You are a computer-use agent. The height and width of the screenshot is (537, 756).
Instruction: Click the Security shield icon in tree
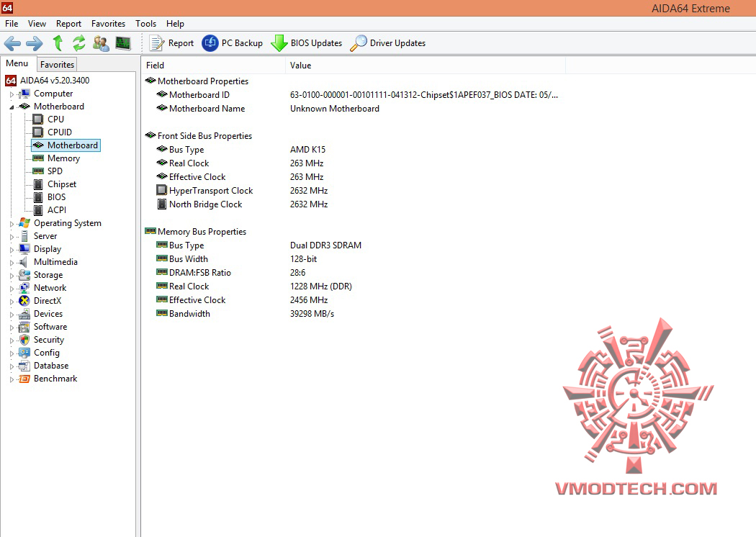pos(24,339)
